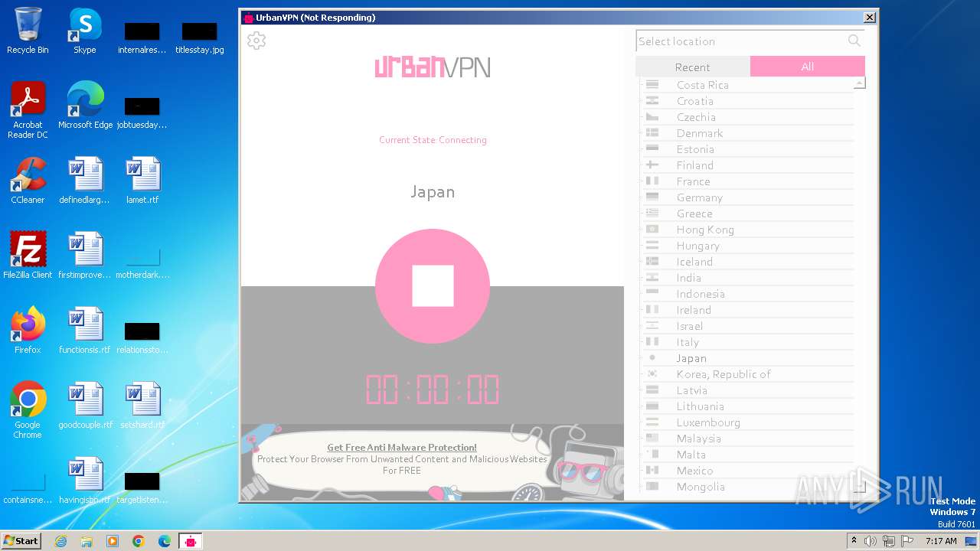This screenshot has width=980, height=551.
Task: Choose Indonesia from the list
Action: pyautogui.click(x=747, y=294)
